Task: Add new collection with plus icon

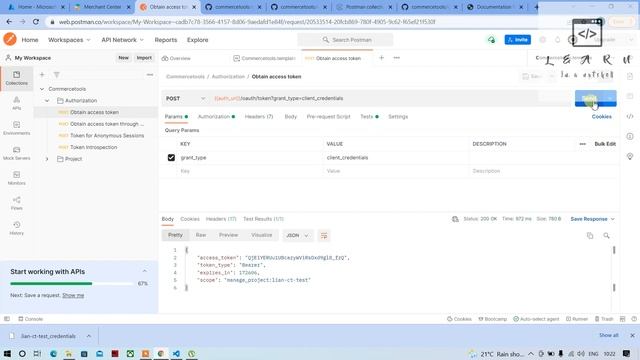Action: 42,75
